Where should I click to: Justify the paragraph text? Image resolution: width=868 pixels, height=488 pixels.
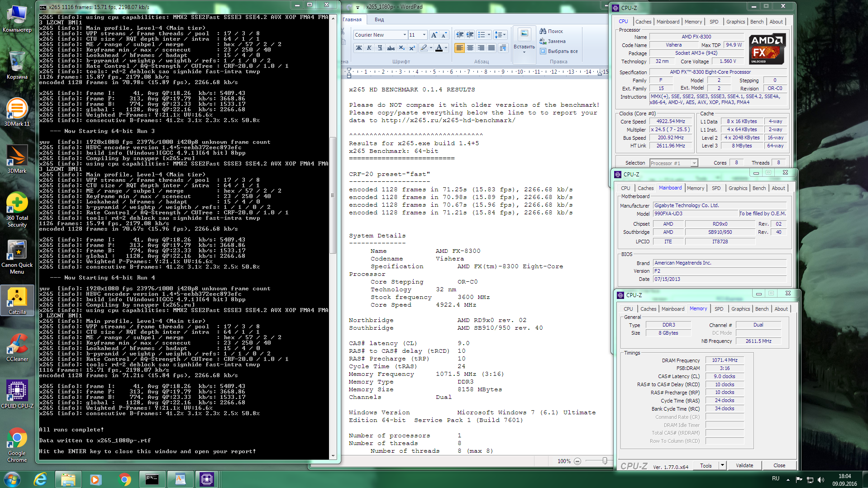(x=491, y=48)
